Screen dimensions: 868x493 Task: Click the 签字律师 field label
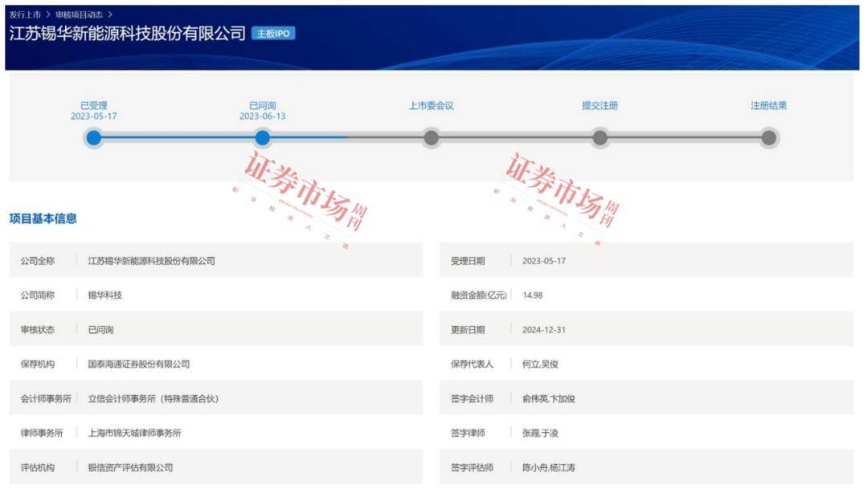tap(468, 433)
